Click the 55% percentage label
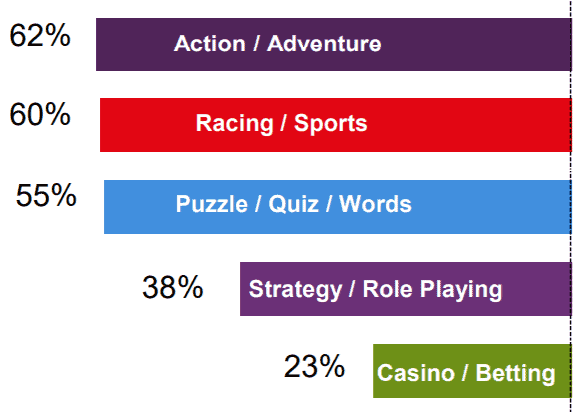Image resolution: width=588 pixels, height=412 pixels. click(46, 195)
